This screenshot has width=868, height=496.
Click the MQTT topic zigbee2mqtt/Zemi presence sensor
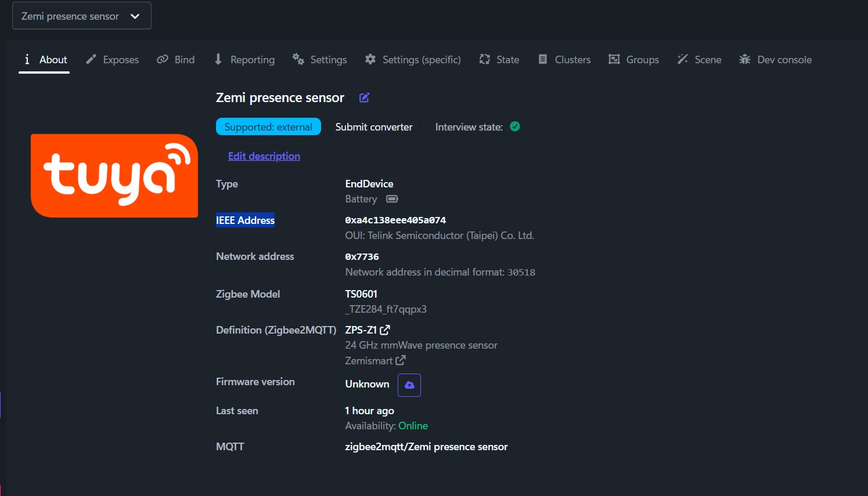click(426, 447)
